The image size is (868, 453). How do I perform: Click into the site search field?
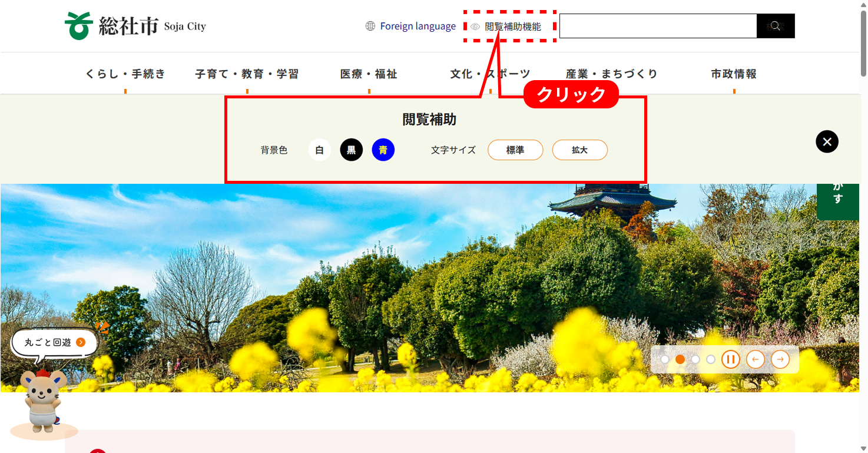[x=658, y=26]
